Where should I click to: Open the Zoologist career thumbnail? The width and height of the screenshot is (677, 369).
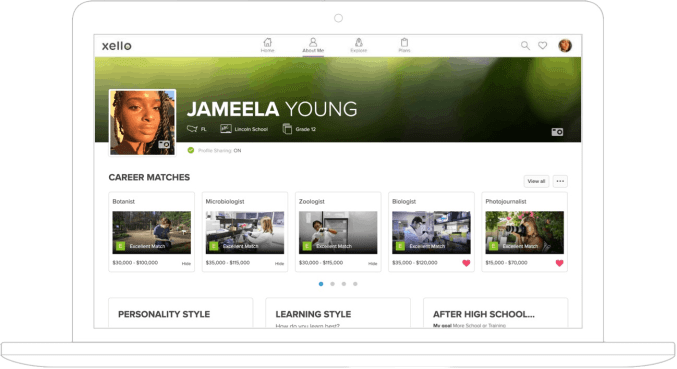pyautogui.click(x=338, y=232)
